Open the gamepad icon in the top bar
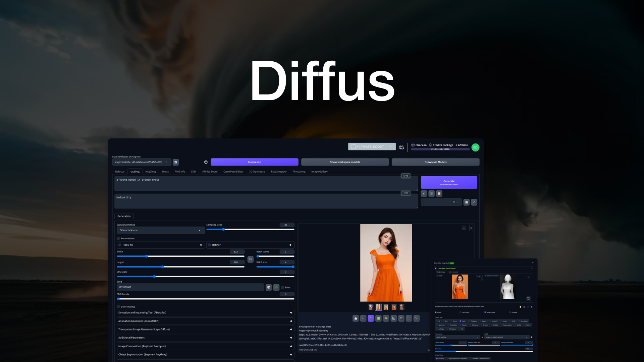The width and height of the screenshot is (644, 362). [401, 147]
